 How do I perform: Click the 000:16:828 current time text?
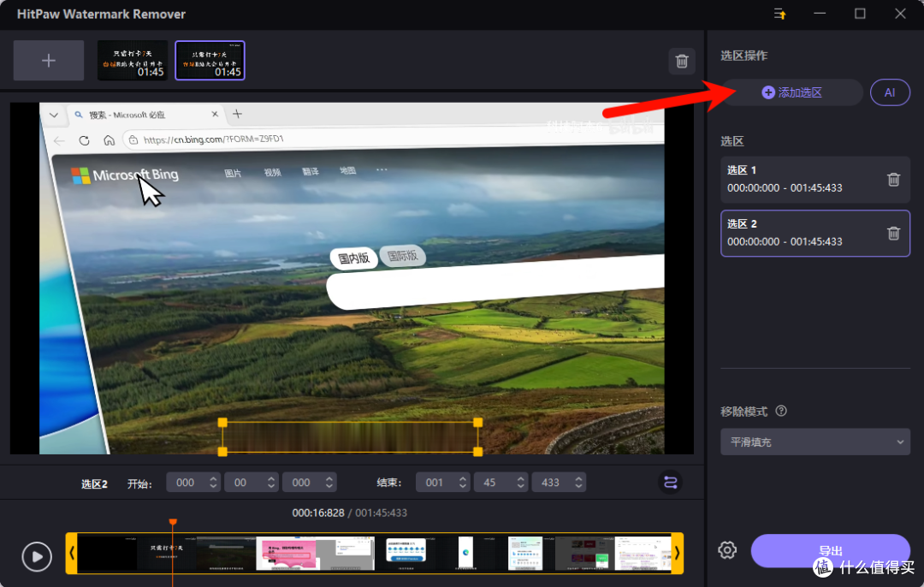pos(318,513)
